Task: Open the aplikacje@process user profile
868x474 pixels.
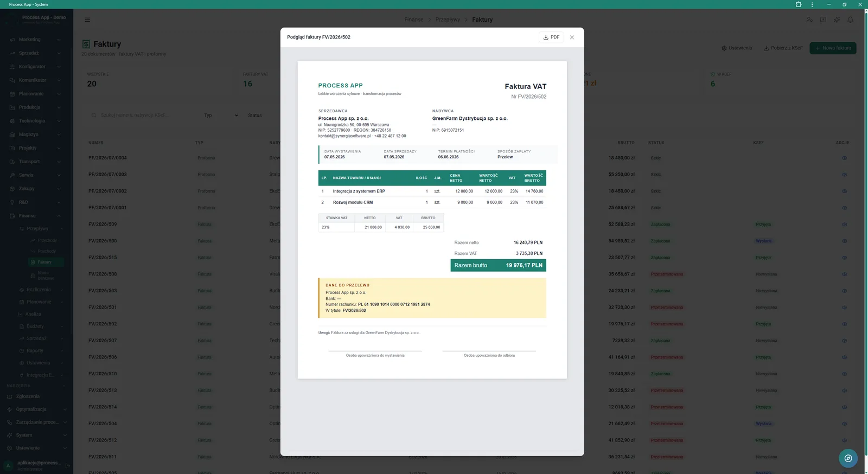Action: [x=34, y=465]
